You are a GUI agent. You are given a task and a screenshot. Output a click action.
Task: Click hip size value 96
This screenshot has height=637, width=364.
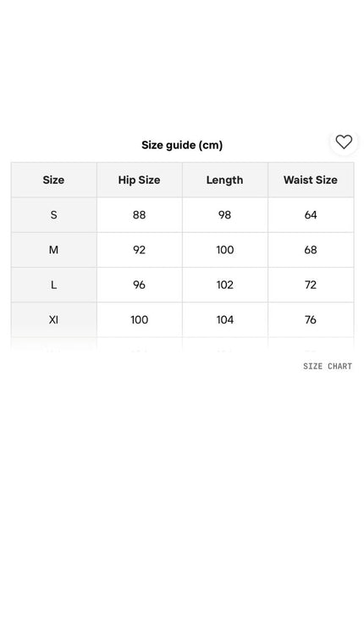click(139, 285)
